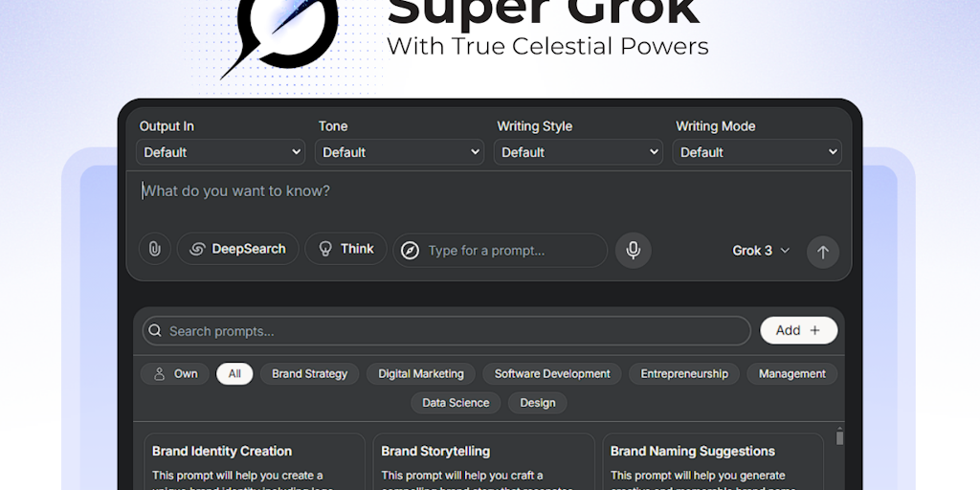Open the Grok 3 model selector
Image resolution: width=980 pixels, height=490 pixels.
coord(761,251)
